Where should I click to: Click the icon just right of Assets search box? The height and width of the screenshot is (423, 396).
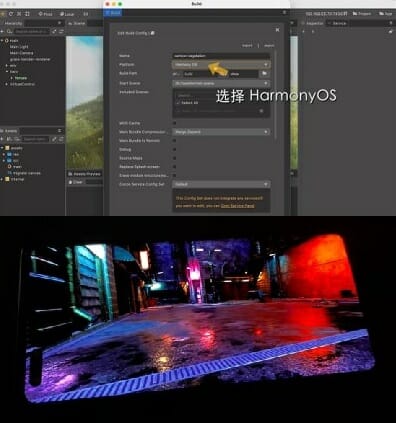tap(54, 139)
